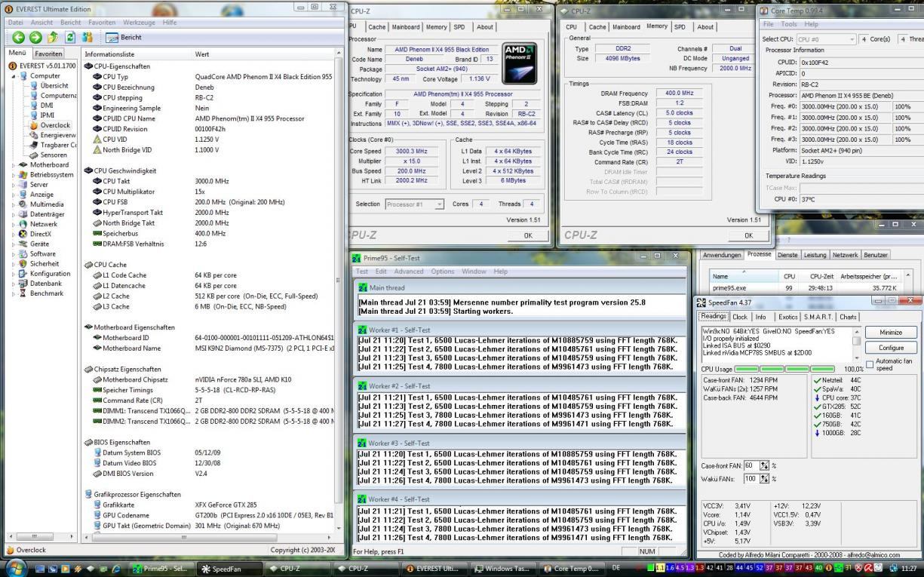This screenshot has width=924, height=577.
Task: Click the two-people icon in EVEREST's toolbar
Action: tap(87, 37)
